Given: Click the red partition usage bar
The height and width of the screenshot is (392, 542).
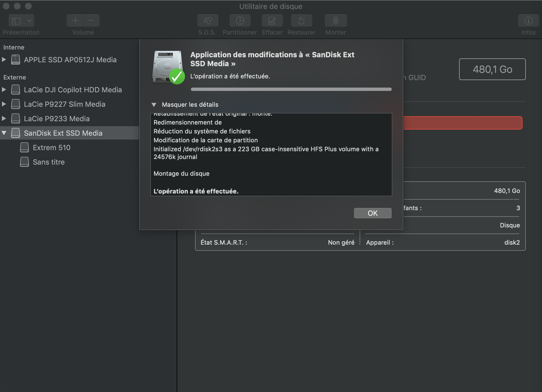Looking at the screenshot, I should tap(462, 123).
